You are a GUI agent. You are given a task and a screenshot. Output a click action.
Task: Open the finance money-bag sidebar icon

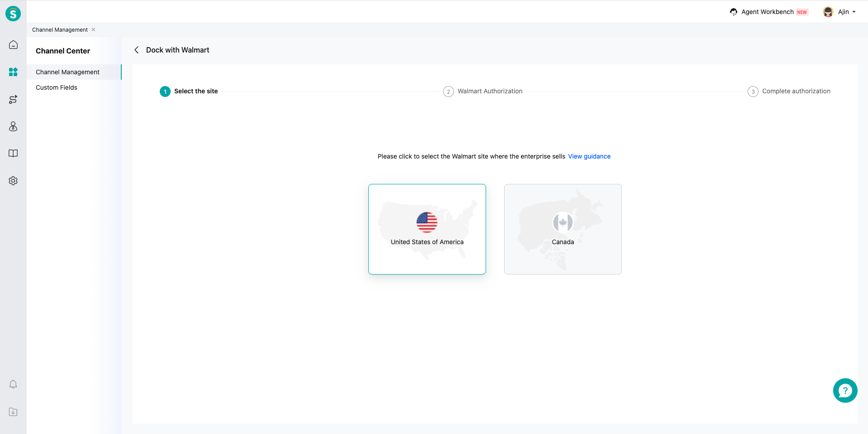coord(13,126)
